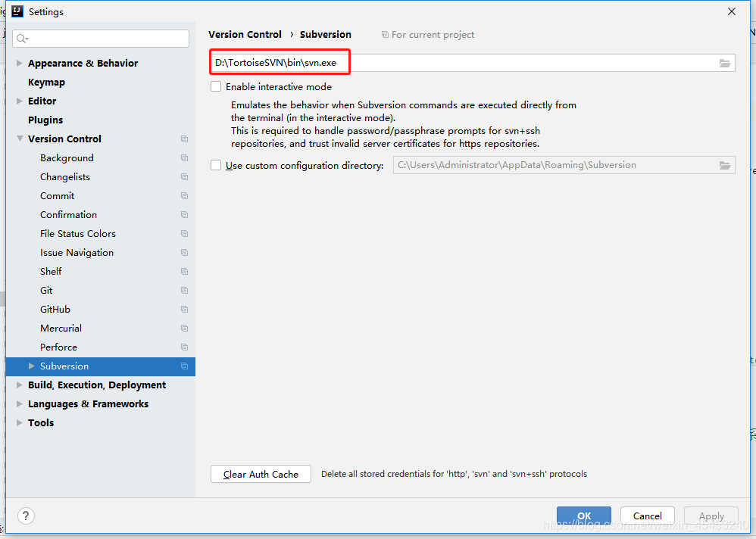Expand Appearance & Behavior section
This screenshot has width=756, height=539.
(19, 63)
